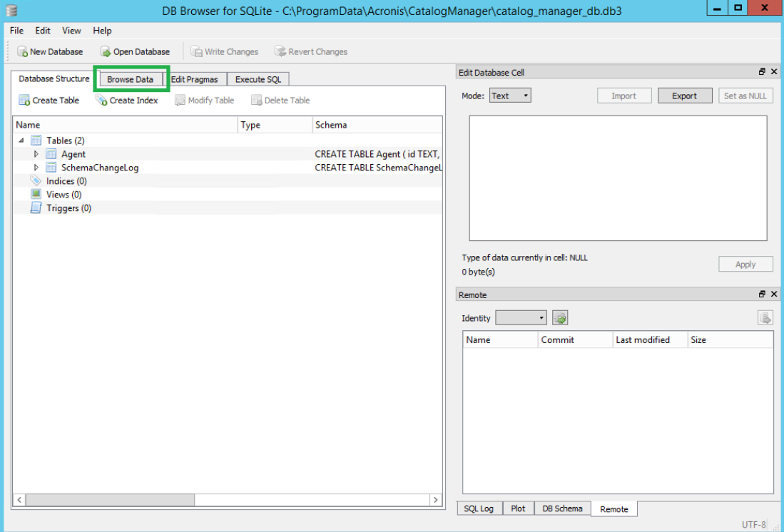Screen dimensions: 784x532
Task: Click the Name column header in structure tree
Action: pos(125,125)
